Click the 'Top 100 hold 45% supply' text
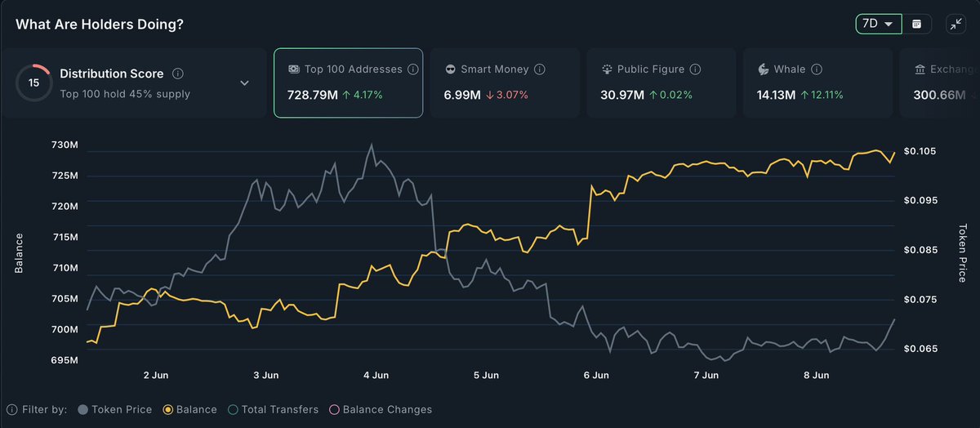980x428 pixels. (125, 94)
